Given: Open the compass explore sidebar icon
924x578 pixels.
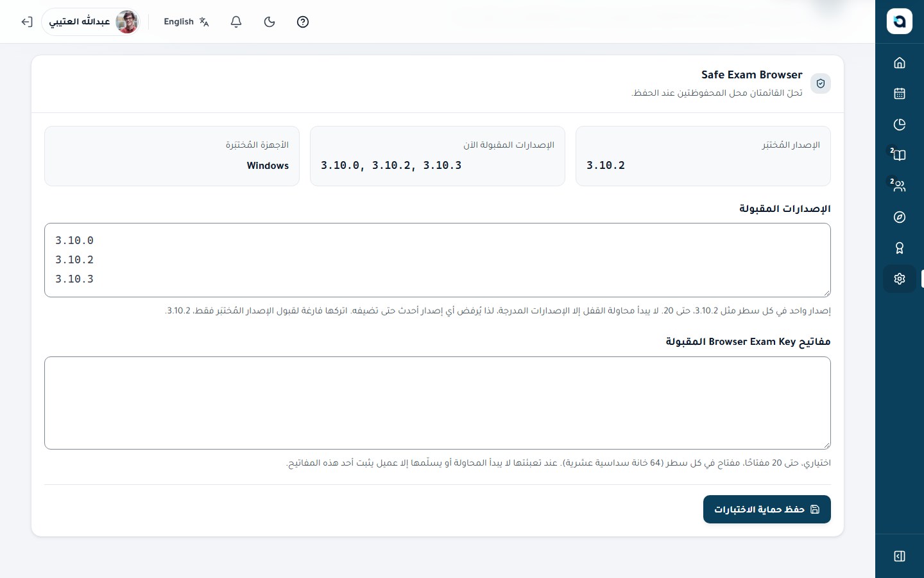Looking at the screenshot, I should click(900, 217).
